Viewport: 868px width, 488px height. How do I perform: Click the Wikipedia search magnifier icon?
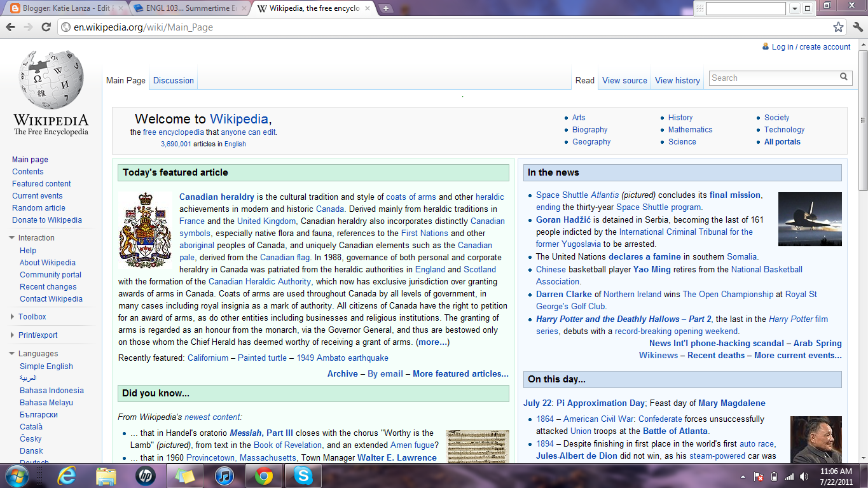(x=844, y=78)
